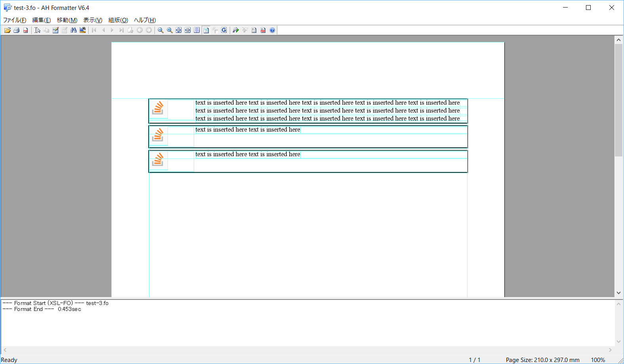Click the vertical scrollbar up arrow of page view
Image resolution: width=624 pixels, height=364 pixels.
tap(619, 40)
